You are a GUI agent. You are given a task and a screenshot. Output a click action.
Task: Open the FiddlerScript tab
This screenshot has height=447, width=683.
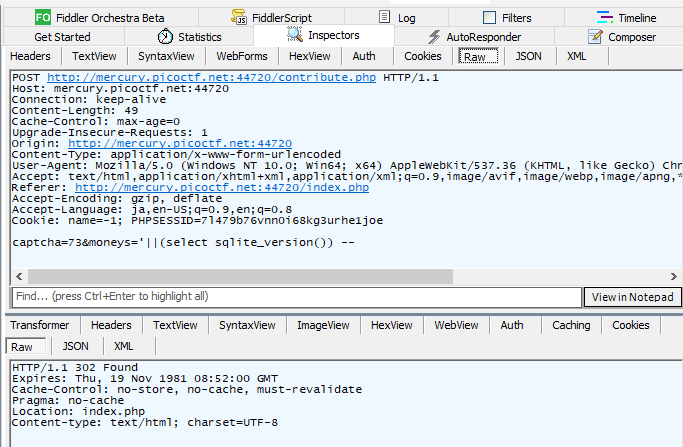[x=271, y=18]
